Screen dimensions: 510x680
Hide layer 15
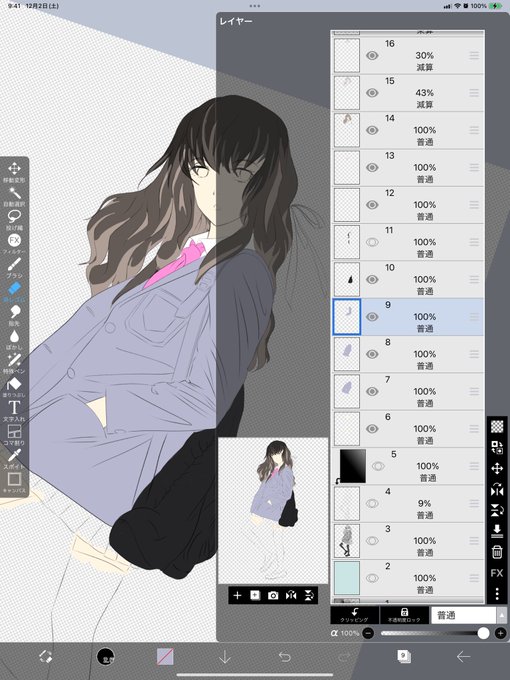point(372,93)
